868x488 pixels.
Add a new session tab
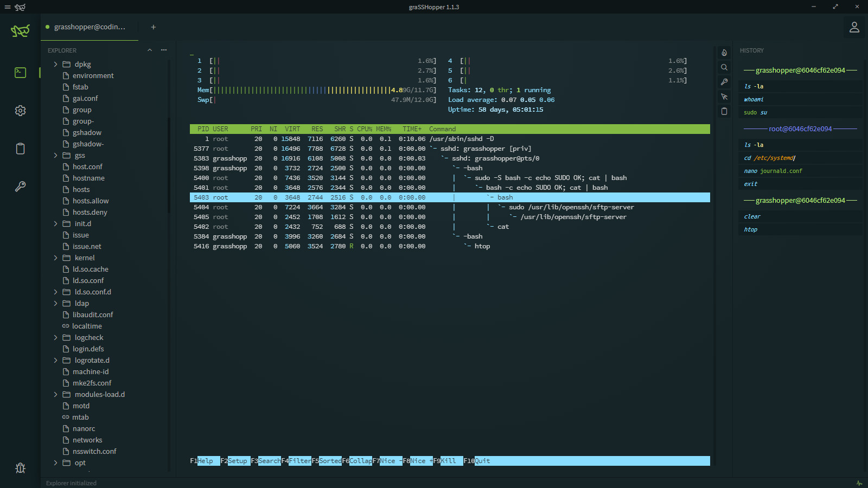click(154, 27)
